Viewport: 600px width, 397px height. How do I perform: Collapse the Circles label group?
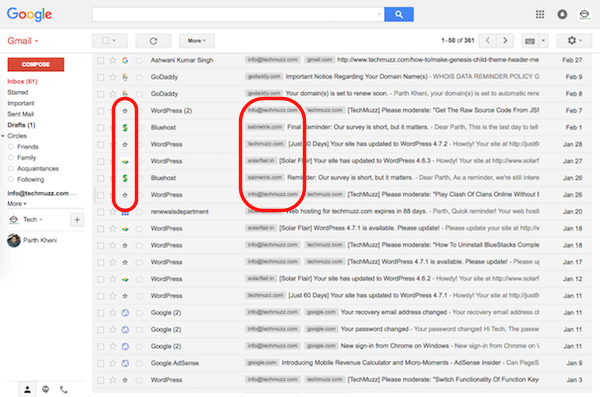(x=3, y=136)
